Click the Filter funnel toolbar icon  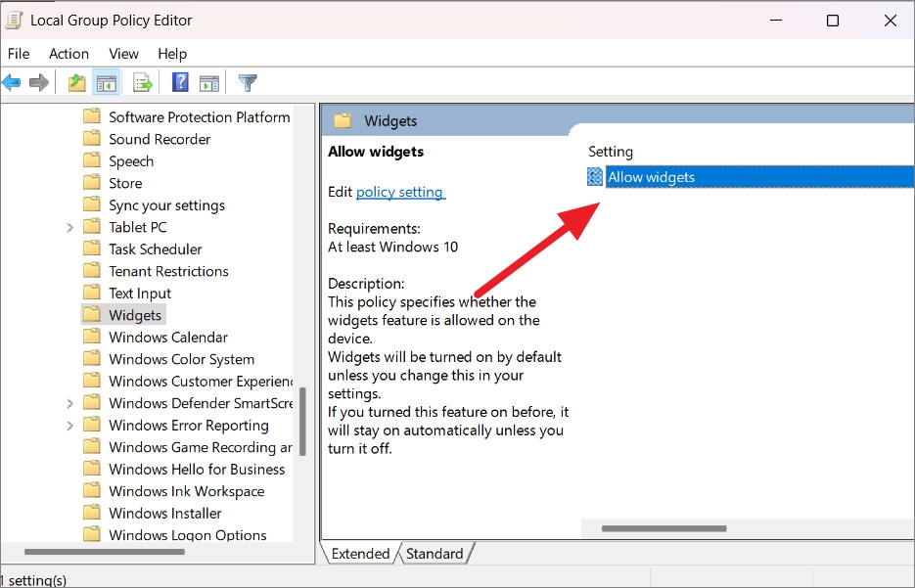pos(248,83)
